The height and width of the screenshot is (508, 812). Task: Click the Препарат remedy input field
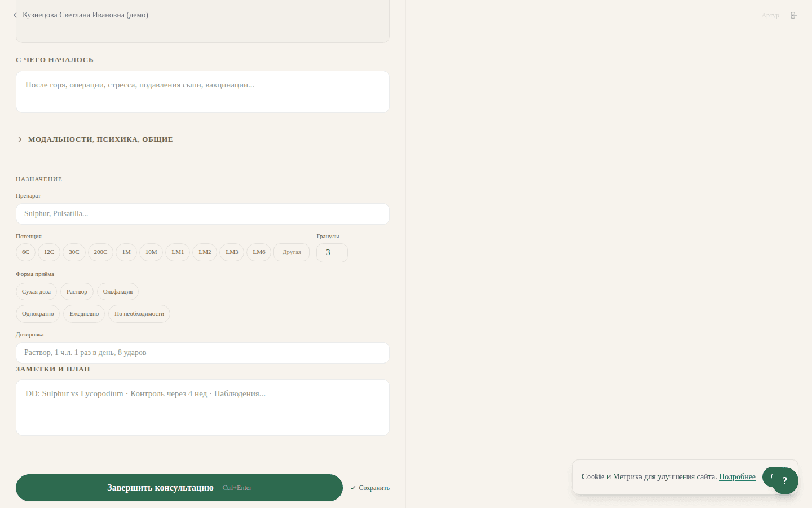pyautogui.click(x=202, y=214)
